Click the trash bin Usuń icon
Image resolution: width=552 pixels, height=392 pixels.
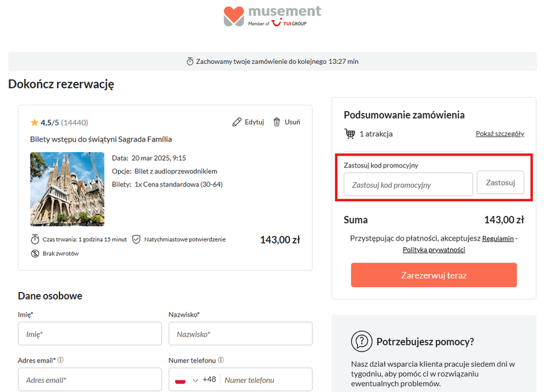(x=277, y=122)
